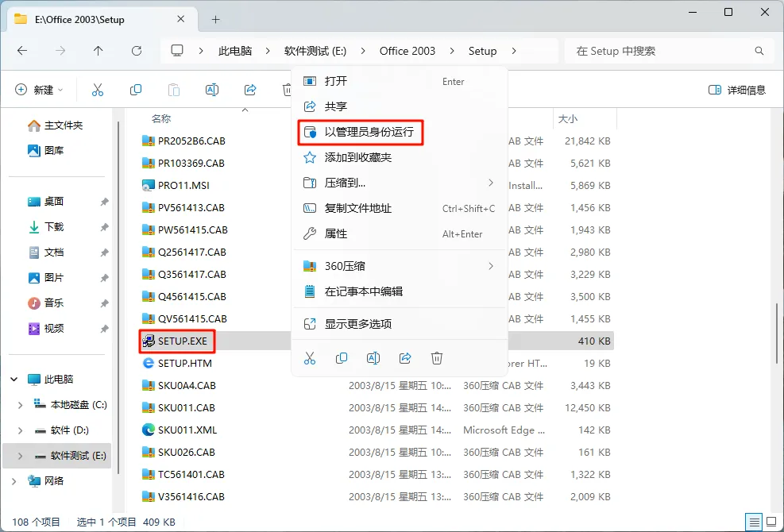Switch to large thumbnails view icon

(x=771, y=522)
